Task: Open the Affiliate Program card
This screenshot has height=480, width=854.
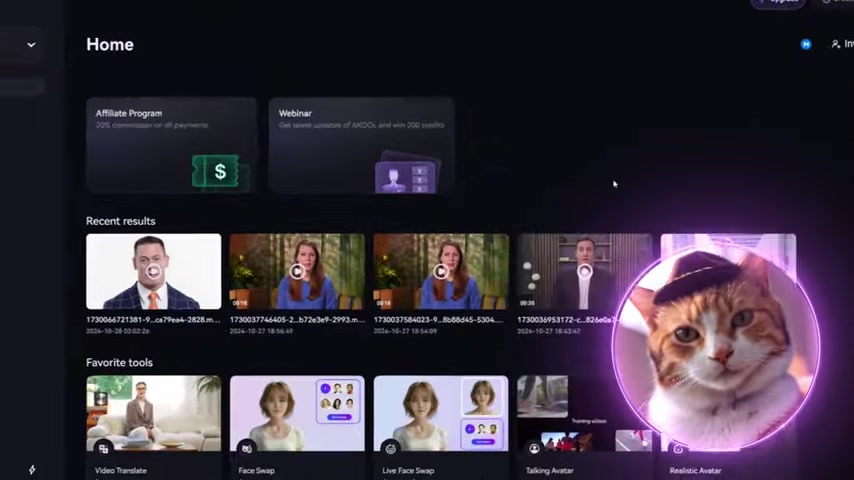Action: pos(171,145)
